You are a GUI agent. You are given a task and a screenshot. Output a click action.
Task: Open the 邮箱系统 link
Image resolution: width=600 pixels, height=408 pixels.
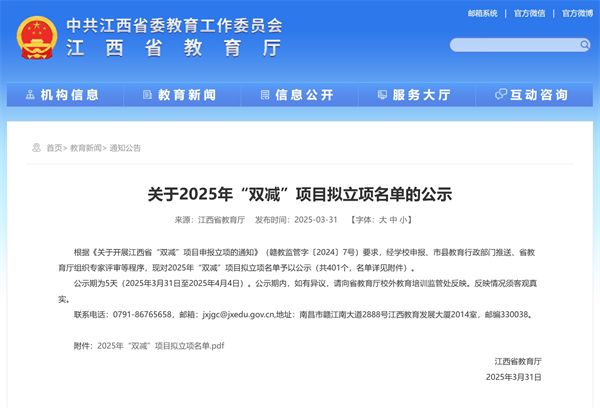point(482,14)
